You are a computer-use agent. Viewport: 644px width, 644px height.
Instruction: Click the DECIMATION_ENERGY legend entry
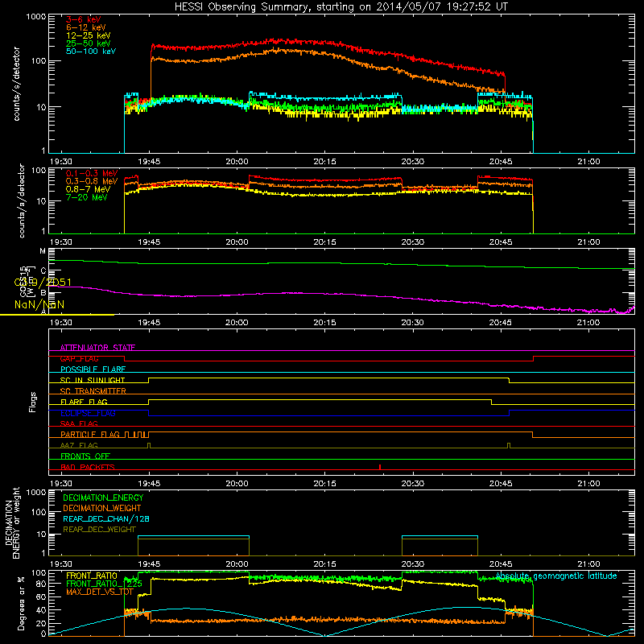tap(103, 497)
